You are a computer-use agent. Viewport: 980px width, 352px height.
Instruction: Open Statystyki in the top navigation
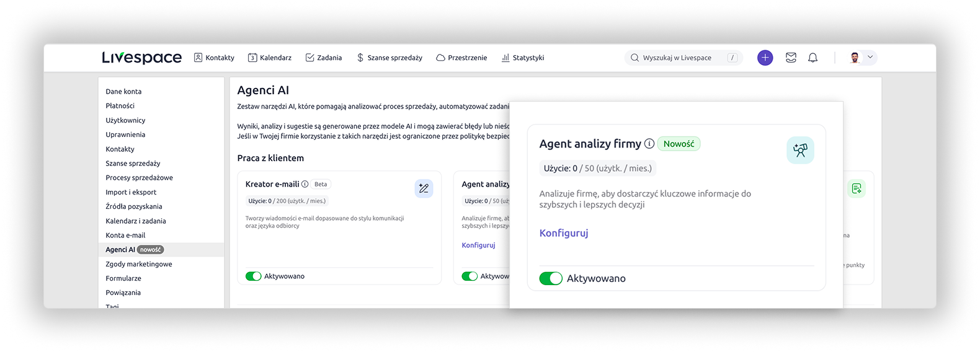point(523,58)
